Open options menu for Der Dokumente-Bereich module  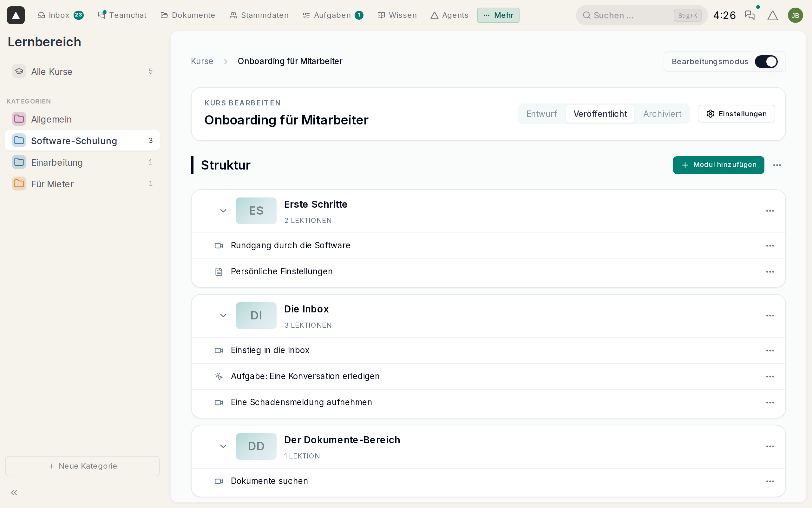(x=770, y=446)
